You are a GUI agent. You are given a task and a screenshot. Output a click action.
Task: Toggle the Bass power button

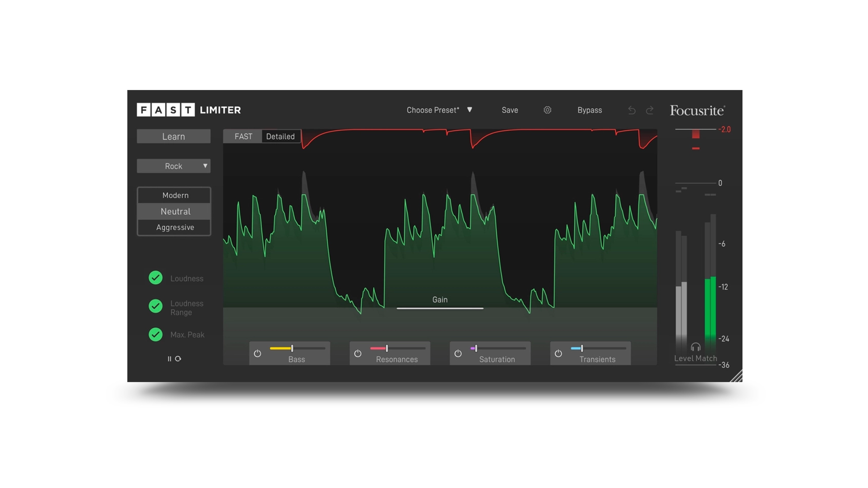coord(258,353)
